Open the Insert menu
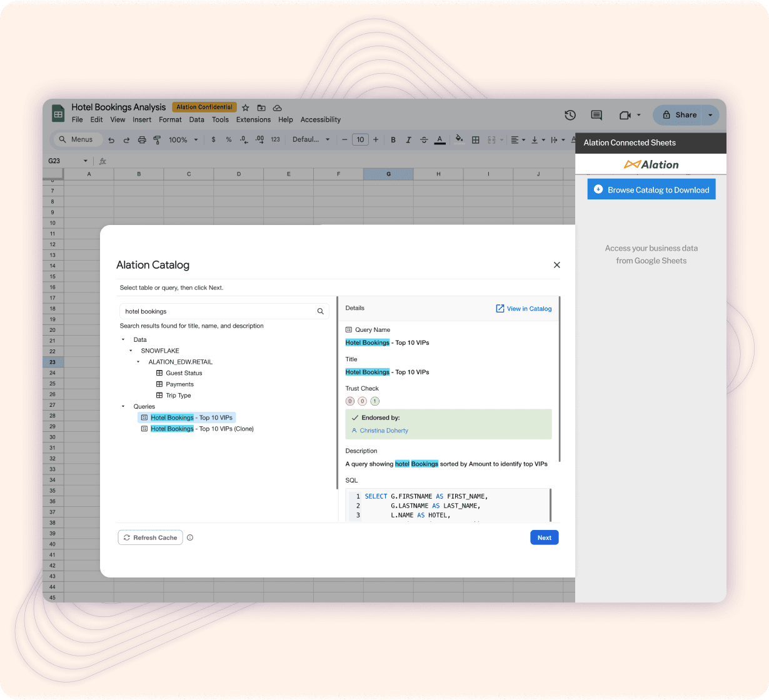 click(142, 119)
